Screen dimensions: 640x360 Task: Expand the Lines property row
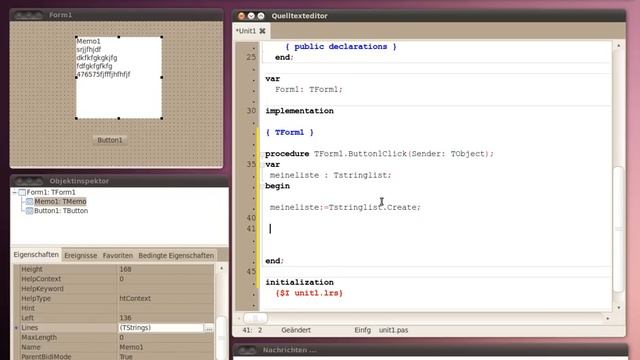pos(16,328)
